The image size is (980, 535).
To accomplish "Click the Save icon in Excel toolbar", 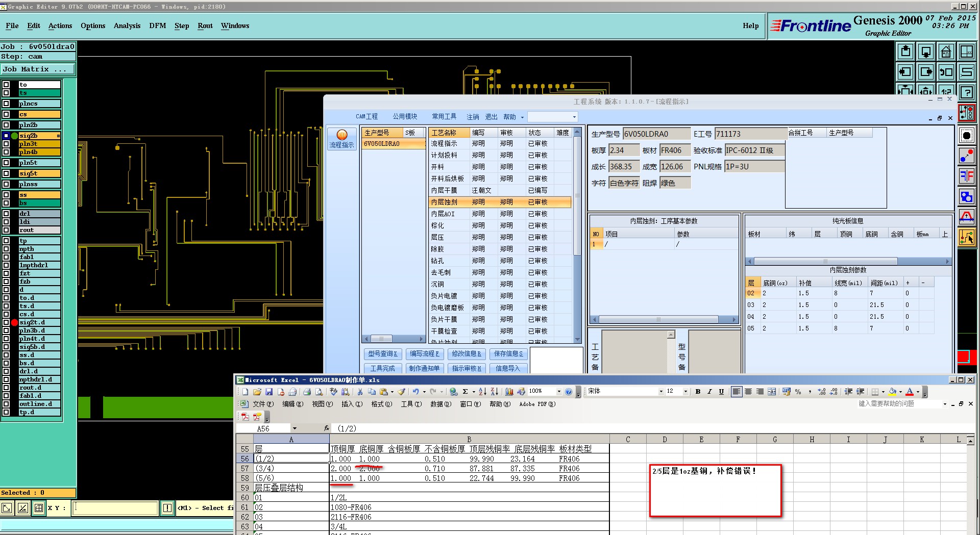I will (x=269, y=392).
